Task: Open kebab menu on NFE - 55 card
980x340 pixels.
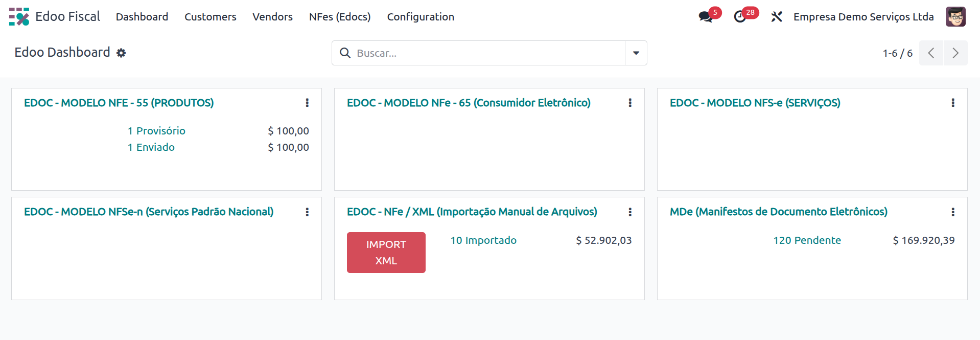Action: (x=307, y=103)
